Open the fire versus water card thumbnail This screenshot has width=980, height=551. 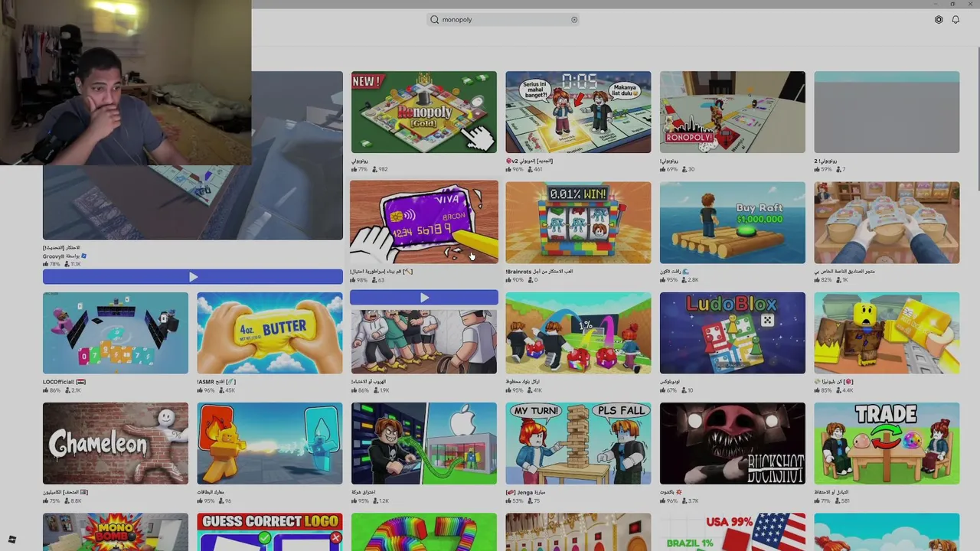point(269,444)
